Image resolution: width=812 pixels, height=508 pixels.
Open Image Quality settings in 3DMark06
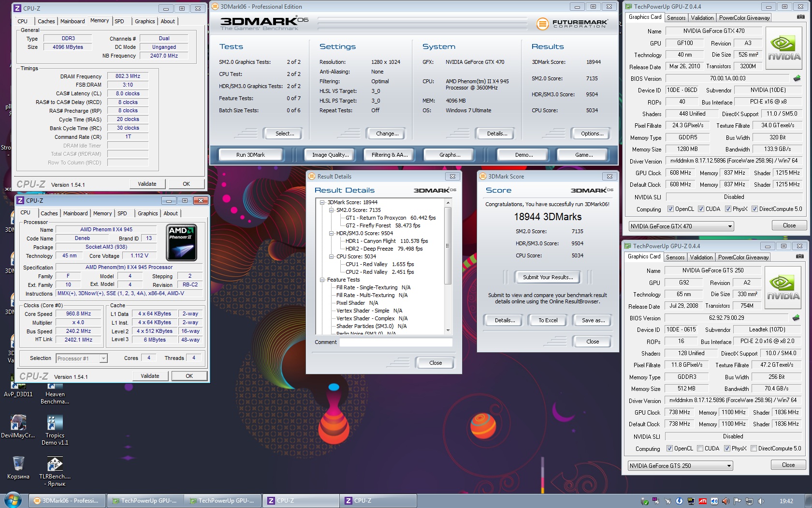[x=330, y=155]
